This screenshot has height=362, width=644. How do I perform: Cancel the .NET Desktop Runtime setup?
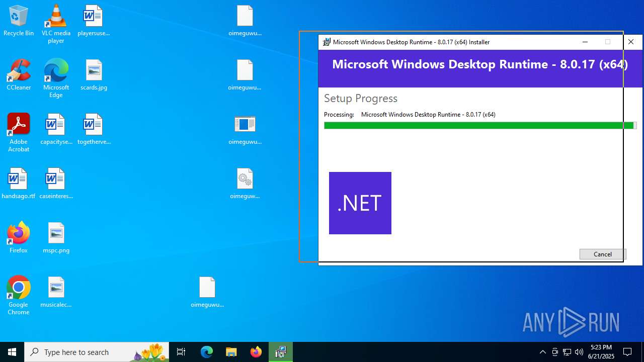[602, 254]
